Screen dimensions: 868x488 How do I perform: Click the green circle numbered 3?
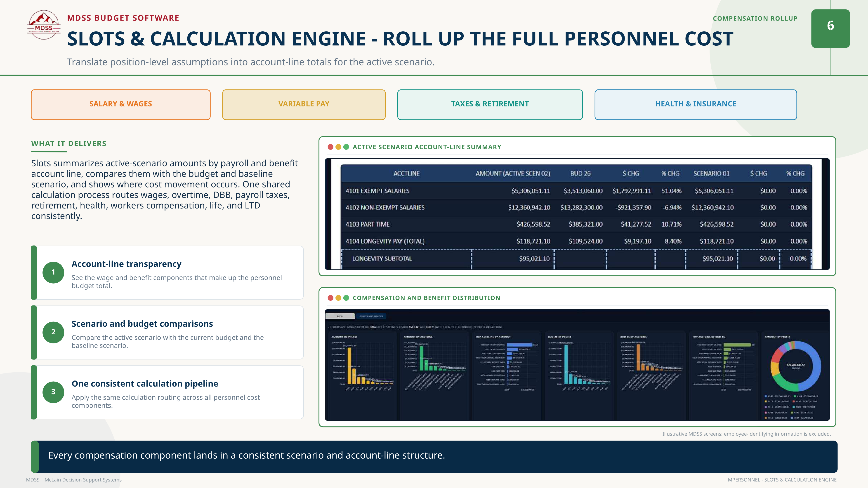[x=53, y=392]
